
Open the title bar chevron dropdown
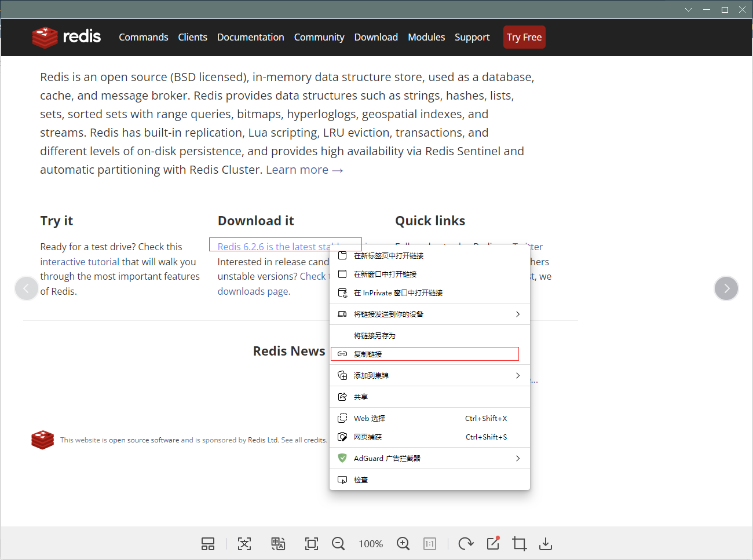click(688, 9)
